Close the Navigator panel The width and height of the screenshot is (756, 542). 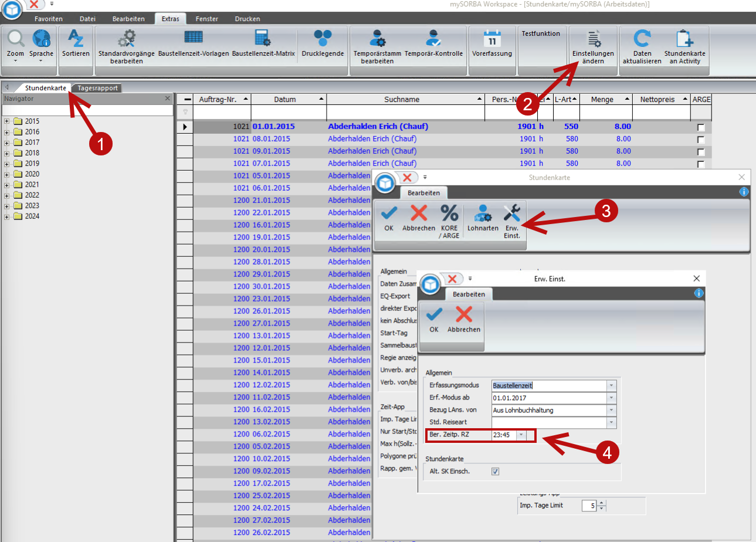167,99
